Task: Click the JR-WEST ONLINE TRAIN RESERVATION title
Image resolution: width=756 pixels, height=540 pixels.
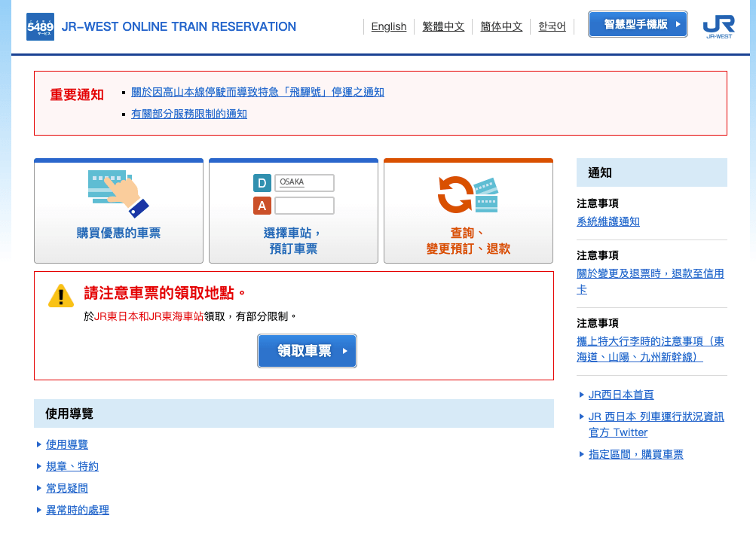Action: [x=179, y=26]
